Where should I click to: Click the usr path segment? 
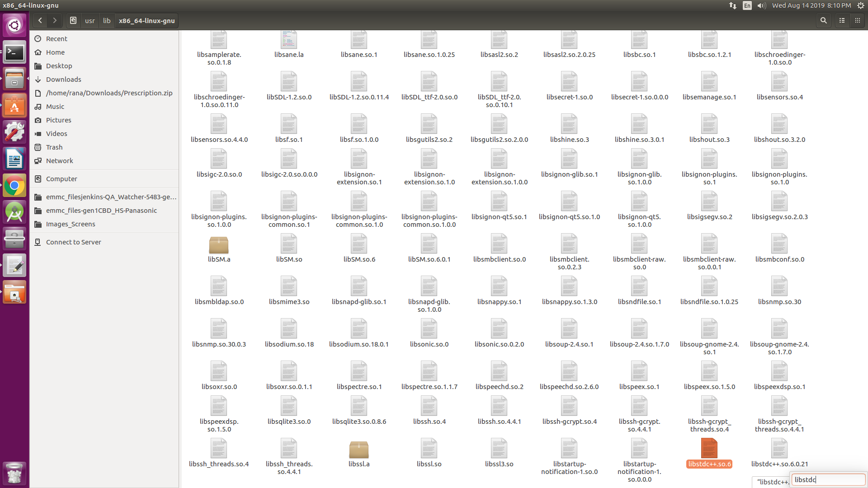point(90,21)
